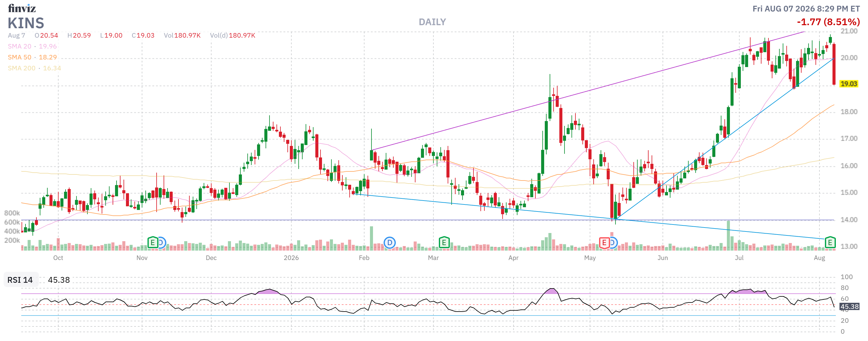Click the DAILY timeframe label
The image size is (868, 341).
coord(432,22)
